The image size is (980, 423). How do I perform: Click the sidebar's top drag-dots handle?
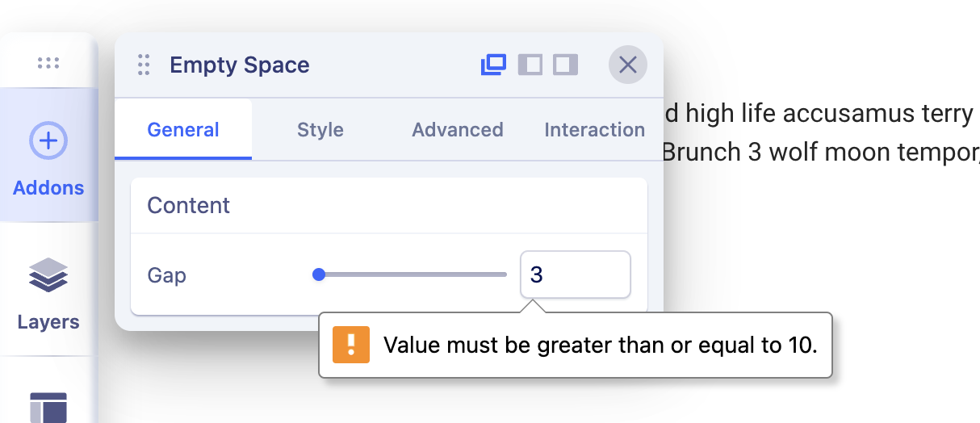[x=48, y=63]
